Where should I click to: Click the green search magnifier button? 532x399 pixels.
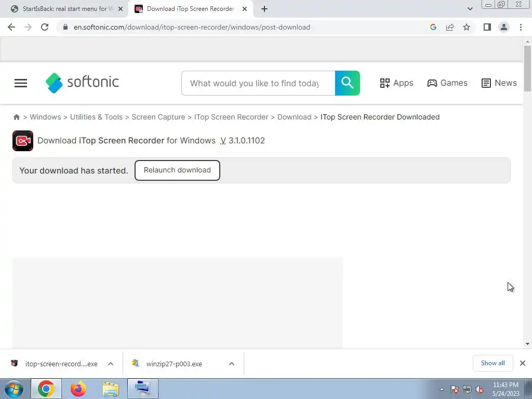[348, 83]
